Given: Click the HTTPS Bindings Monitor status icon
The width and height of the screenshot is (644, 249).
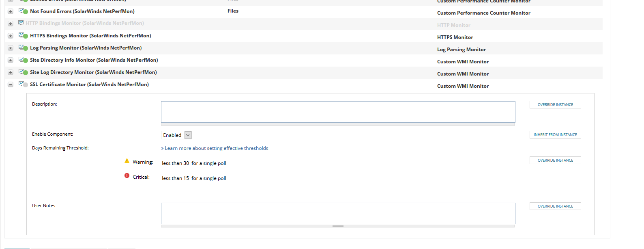Looking at the screenshot, I should (x=23, y=35).
